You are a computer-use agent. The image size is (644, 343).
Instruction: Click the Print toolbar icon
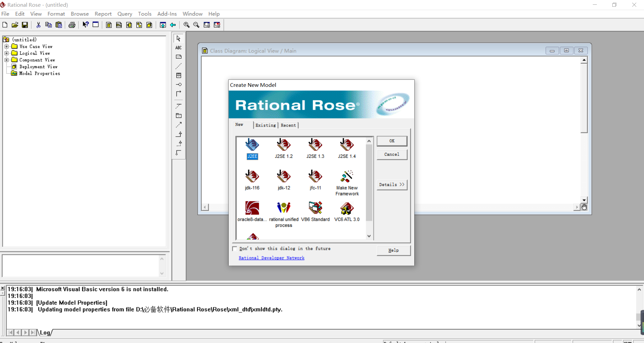coord(72,25)
